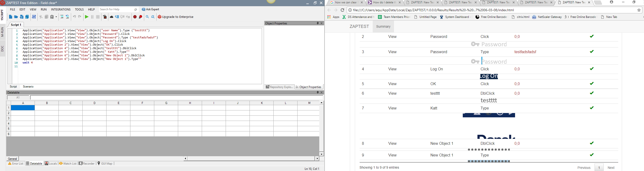The image size is (644, 171).
Task: Click the Undo arrow icon
Action: pos(74,17)
